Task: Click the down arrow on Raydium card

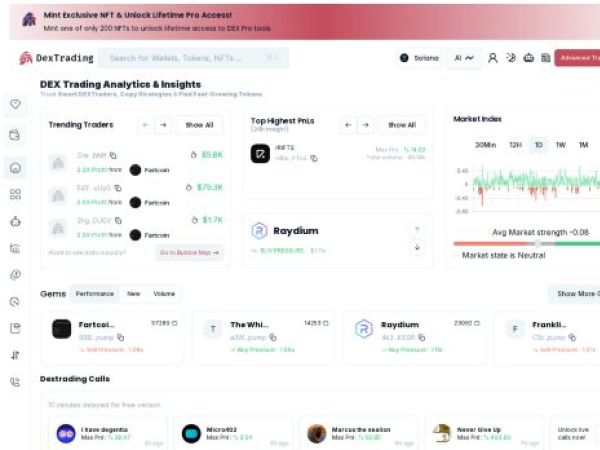Action: coord(417,247)
